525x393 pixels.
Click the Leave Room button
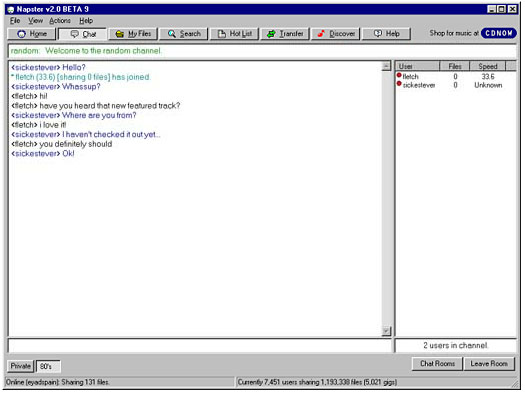tap(489, 364)
